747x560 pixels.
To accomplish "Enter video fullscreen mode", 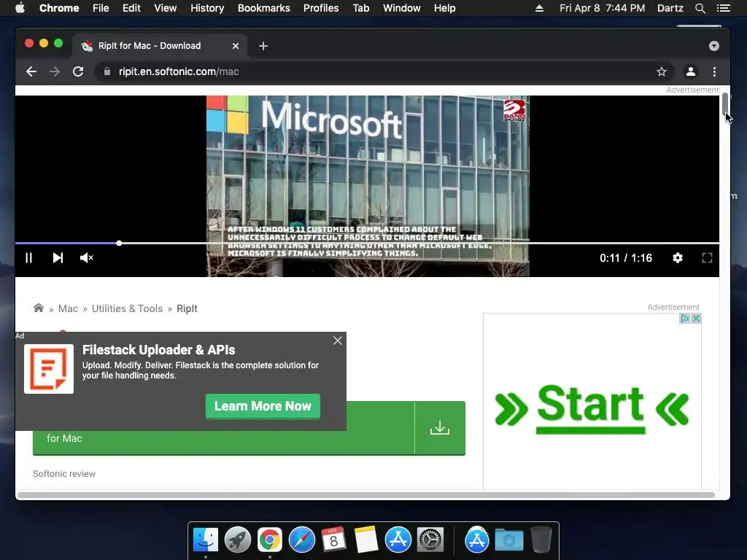I will 707,257.
